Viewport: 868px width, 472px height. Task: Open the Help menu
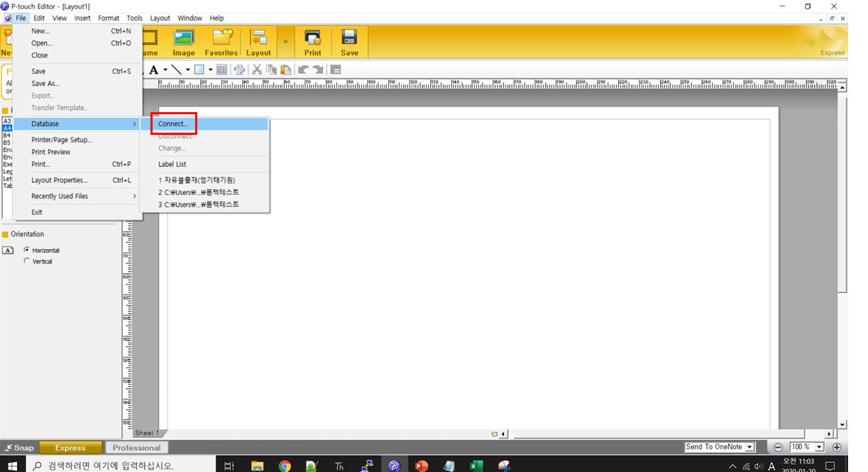point(216,18)
